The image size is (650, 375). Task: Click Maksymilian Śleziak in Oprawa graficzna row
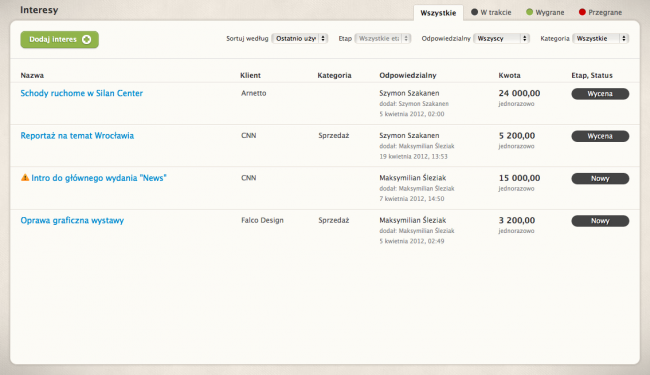[x=412, y=220]
